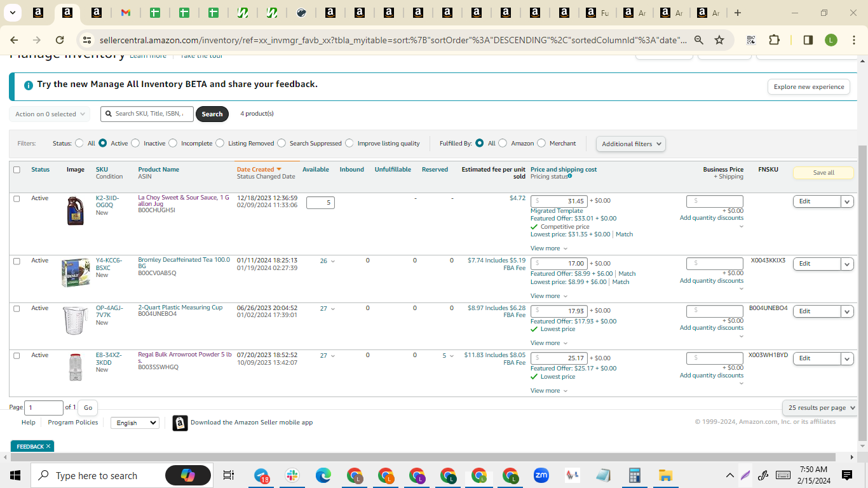868x488 pixels.
Task: Click Edit for Bromley Decaffeinated Tea
Action: (817, 264)
